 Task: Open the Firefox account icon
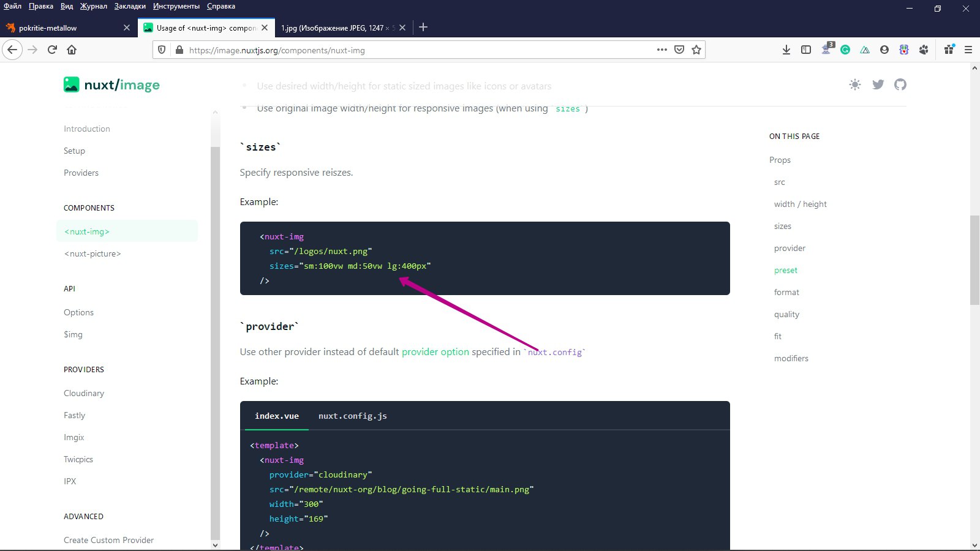[x=884, y=50]
